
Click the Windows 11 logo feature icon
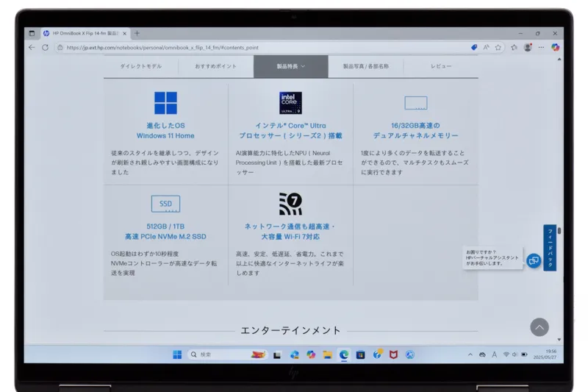tap(166, 103)
